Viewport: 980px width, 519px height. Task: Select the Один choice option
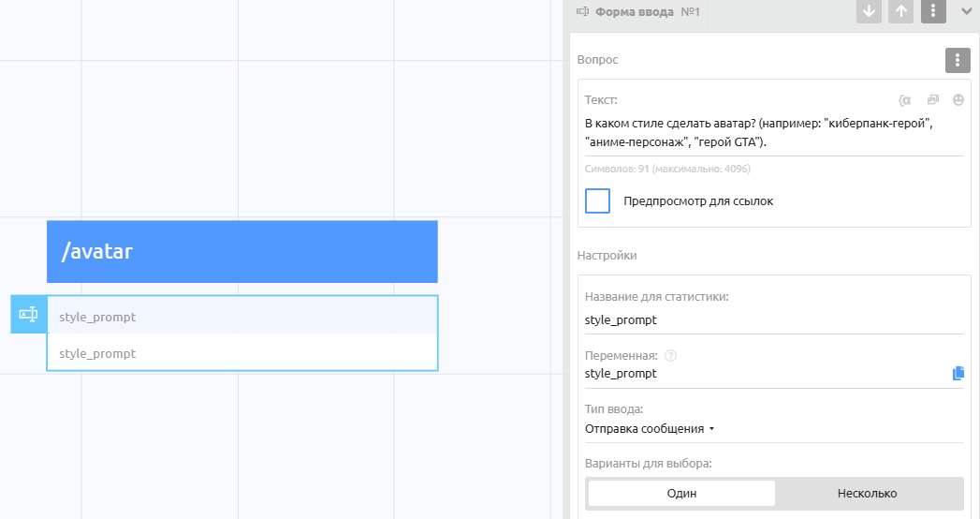[681, 494]
